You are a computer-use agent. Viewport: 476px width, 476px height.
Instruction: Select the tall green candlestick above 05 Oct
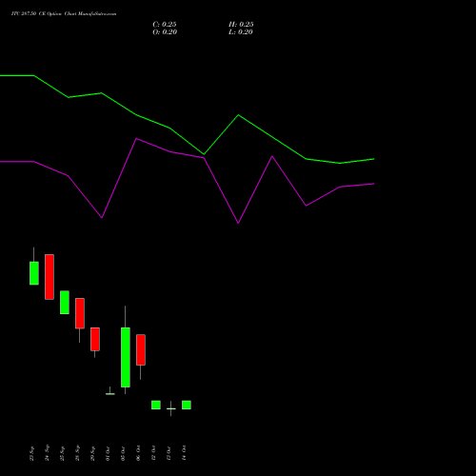(126, 357)
